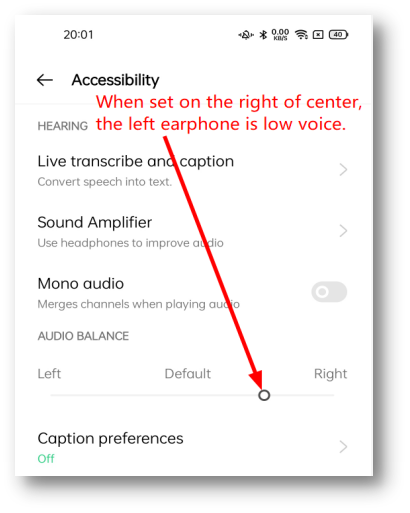The image size is (410, 513).
Task: Tap the Accessibility page title
Action: [115, 80]
